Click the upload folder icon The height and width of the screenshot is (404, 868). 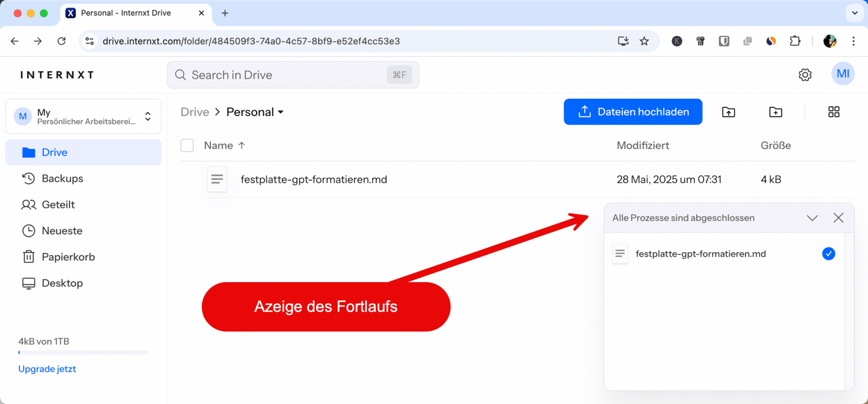729,112
